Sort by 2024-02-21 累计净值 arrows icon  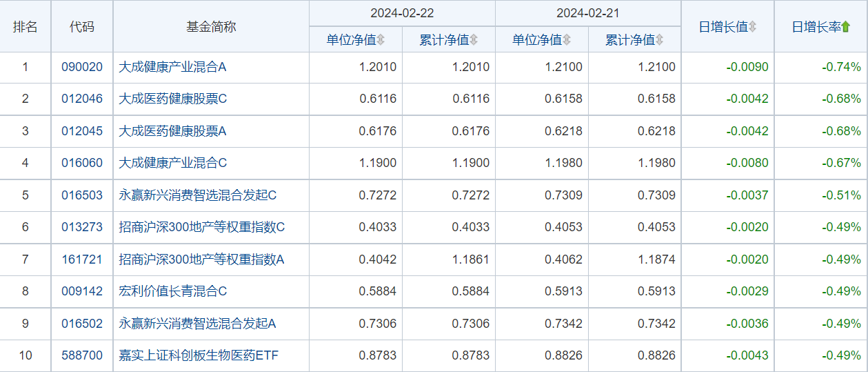(x=660, y=40)
